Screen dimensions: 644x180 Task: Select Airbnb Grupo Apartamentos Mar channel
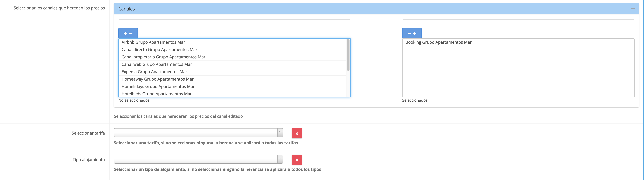click(x=153, y=42)
